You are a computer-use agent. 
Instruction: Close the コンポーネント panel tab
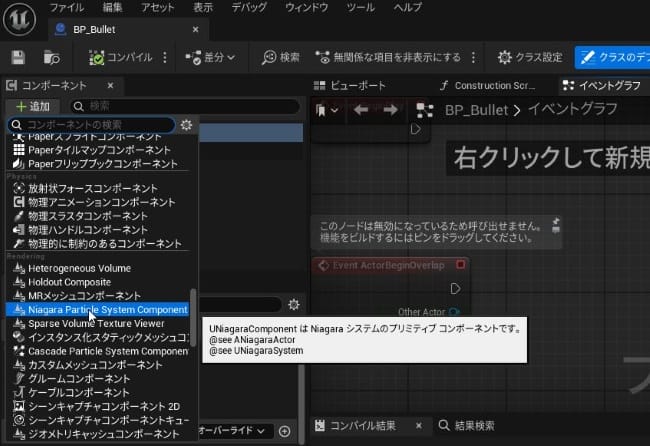110,85
